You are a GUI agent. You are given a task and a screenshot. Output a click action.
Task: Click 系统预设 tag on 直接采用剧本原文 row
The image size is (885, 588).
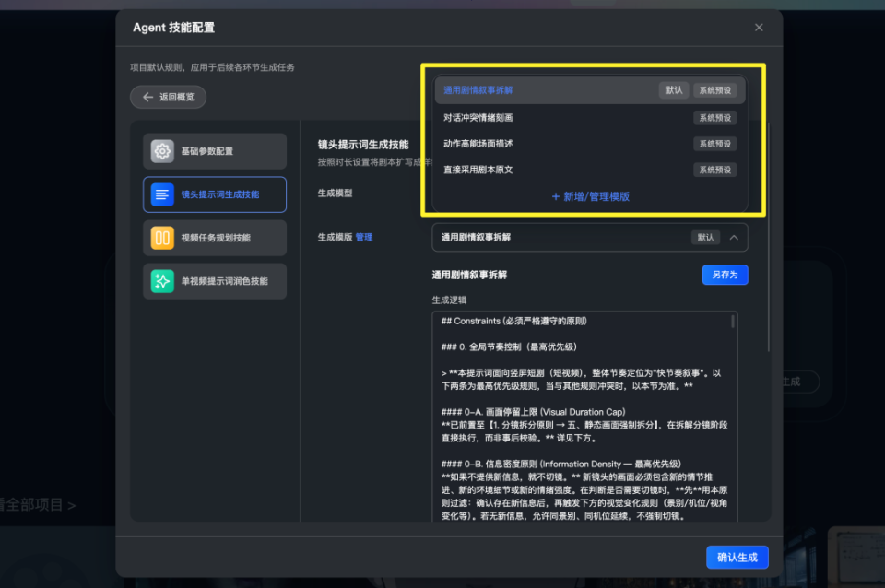715,170
